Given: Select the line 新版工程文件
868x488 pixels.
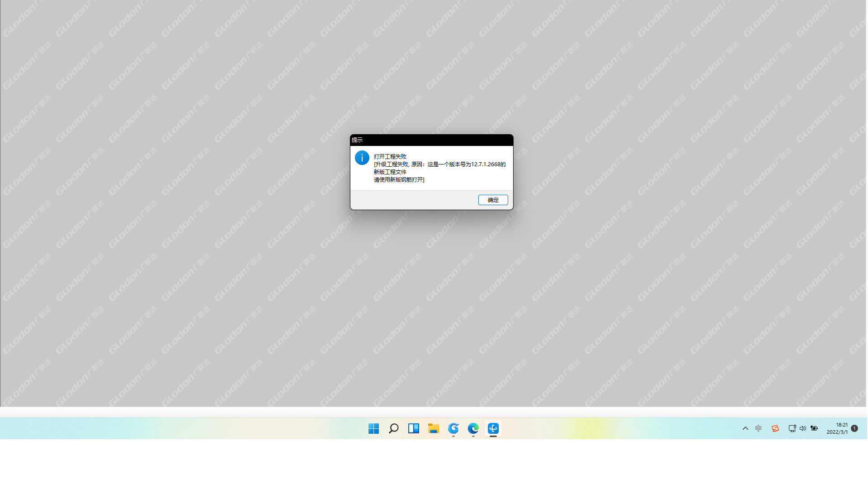Looking at the screenshot, I should coord(390,172).
